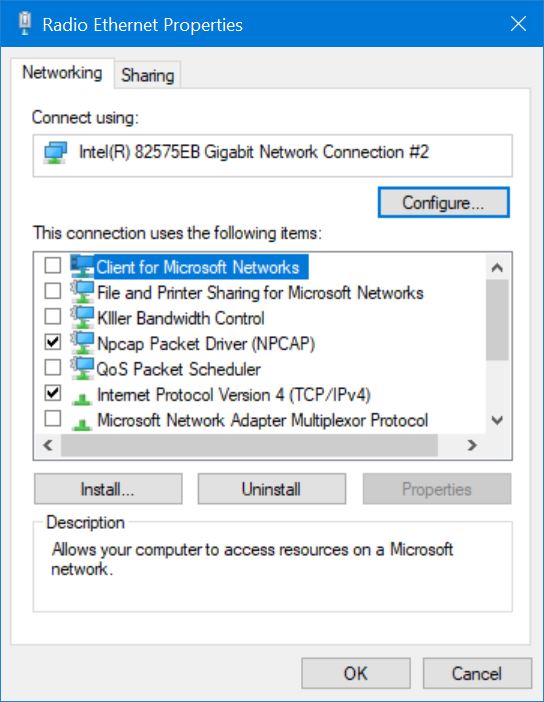Check the QoS Packet Scheduler box

tap(53, 367)
